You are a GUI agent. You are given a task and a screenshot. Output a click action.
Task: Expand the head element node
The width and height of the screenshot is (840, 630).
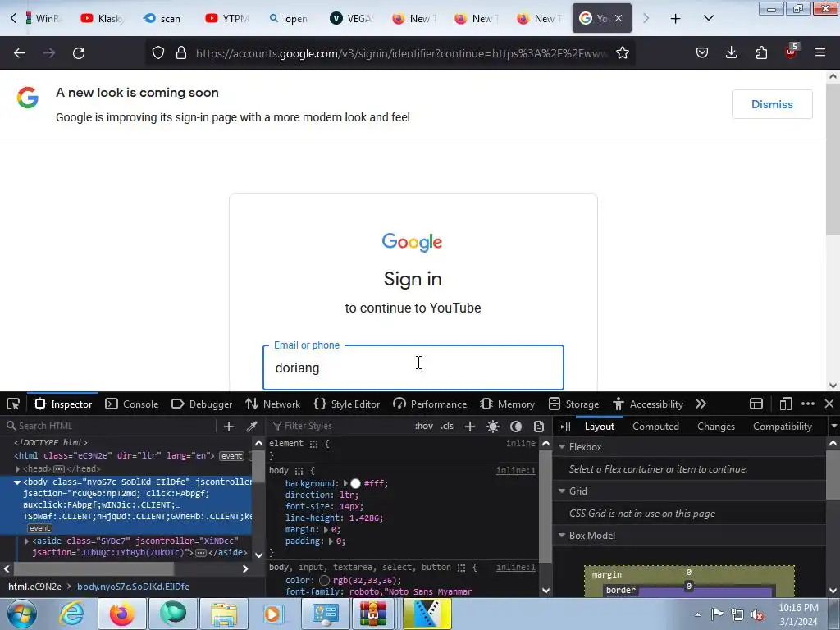[x=17, y=468]
